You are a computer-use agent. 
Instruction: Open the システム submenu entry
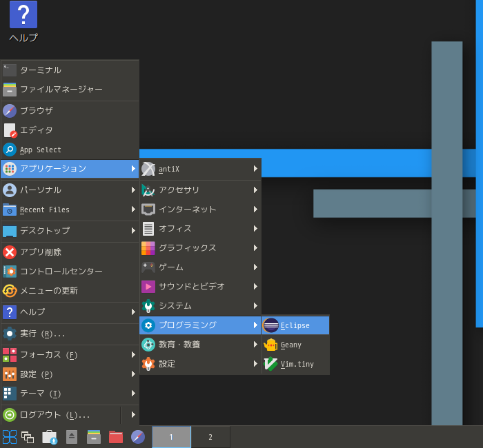click(x=201, y=306)
